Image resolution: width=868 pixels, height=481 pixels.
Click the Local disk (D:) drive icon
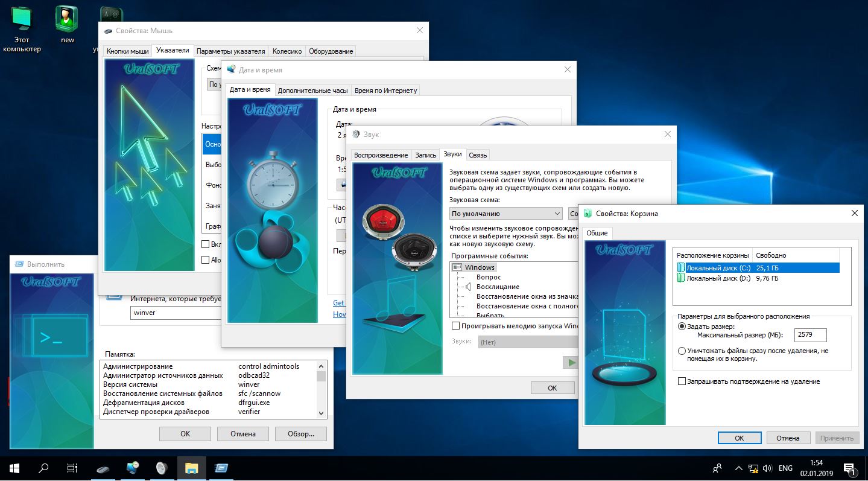click(681, 278)
